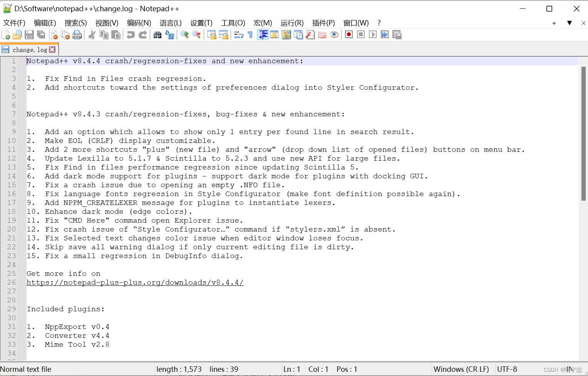Expand the opened files dropdown arrow
The image size is (588, 376).
point(570,23)
